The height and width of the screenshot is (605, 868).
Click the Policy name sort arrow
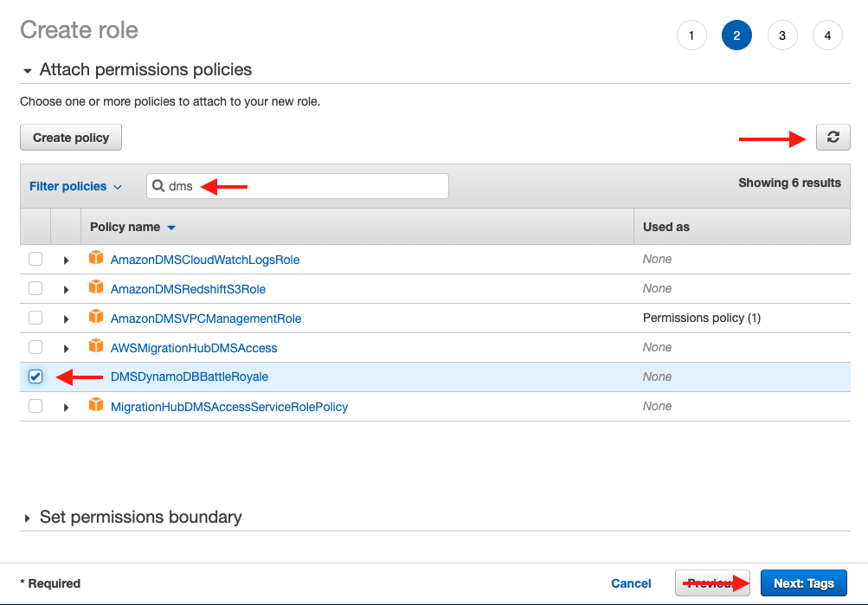171,228
